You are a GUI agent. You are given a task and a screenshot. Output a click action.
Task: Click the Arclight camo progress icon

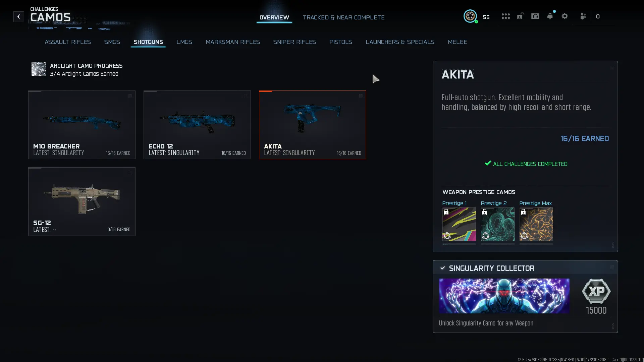(x=39, y=69)
